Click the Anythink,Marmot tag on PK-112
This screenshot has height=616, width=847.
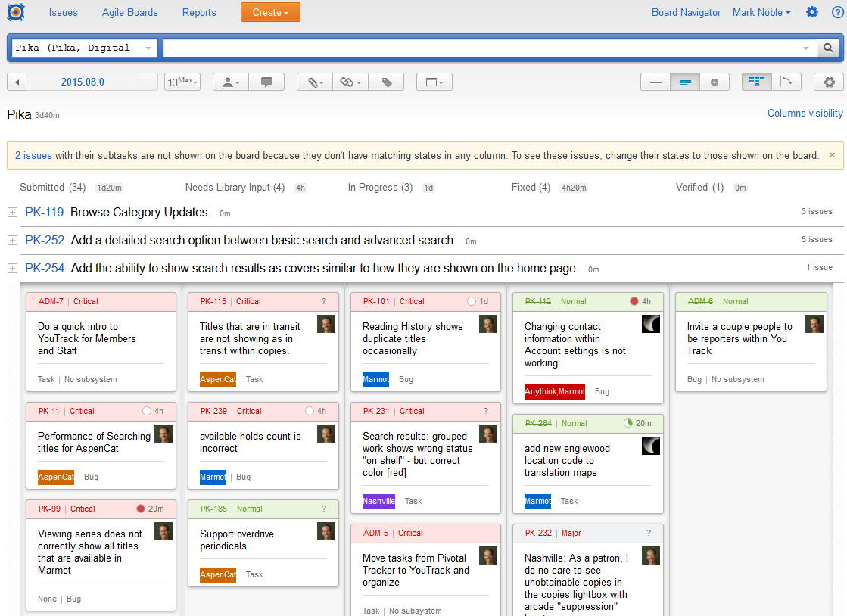click(x=555, y=392)
